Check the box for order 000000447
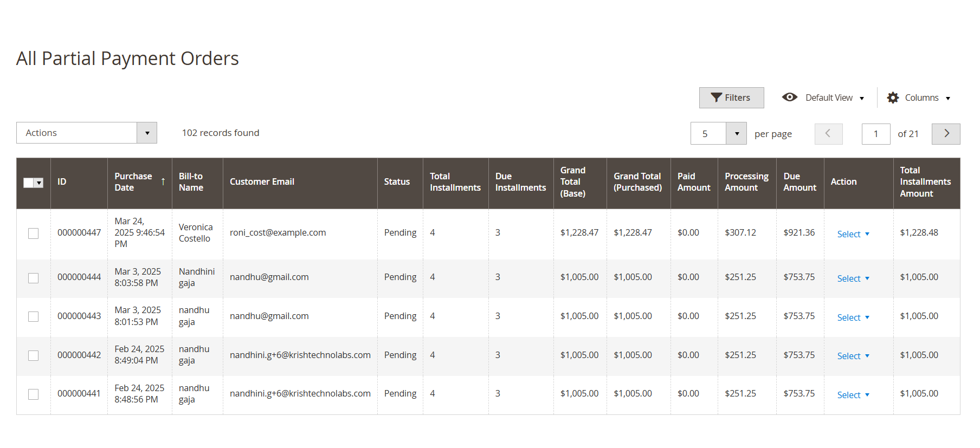 point(34,233)
